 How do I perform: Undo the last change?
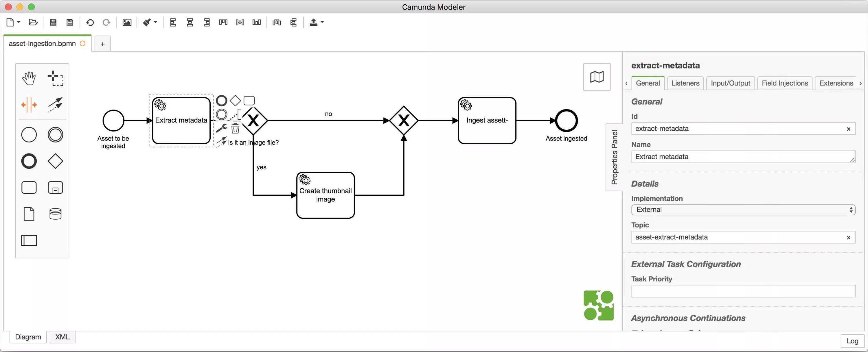click(90, 22)
